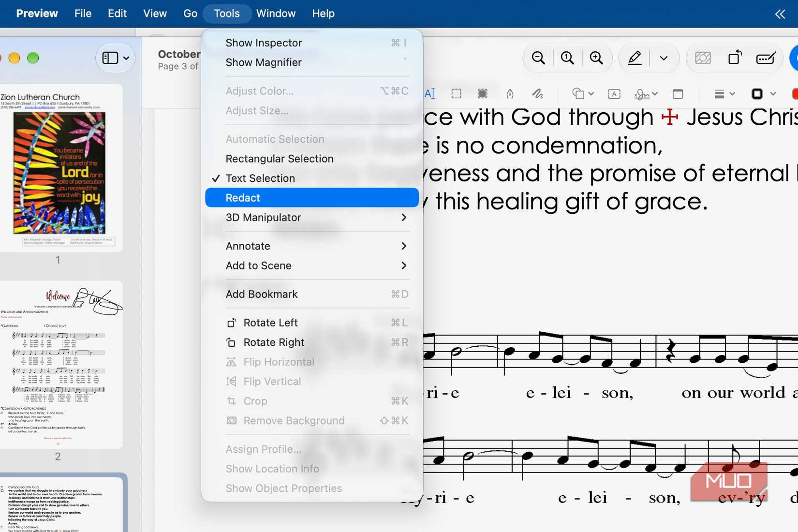Click the Form Filling toolbar icon

coord(766,58)
